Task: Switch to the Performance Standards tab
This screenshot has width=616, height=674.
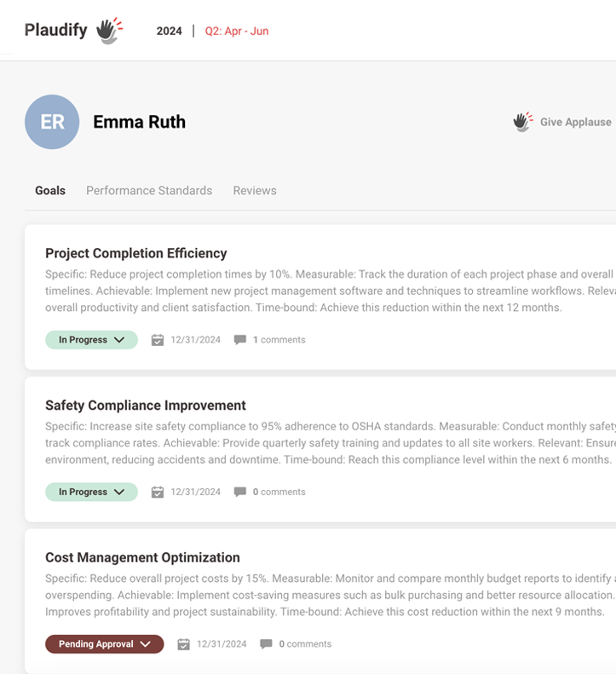Action: click(x=149, y=190)
